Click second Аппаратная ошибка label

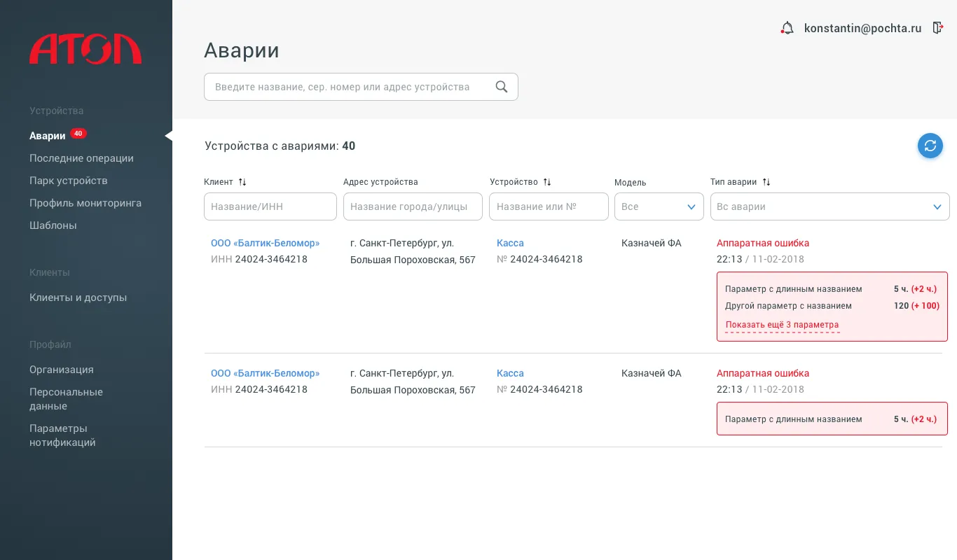(x=763, y=373)
